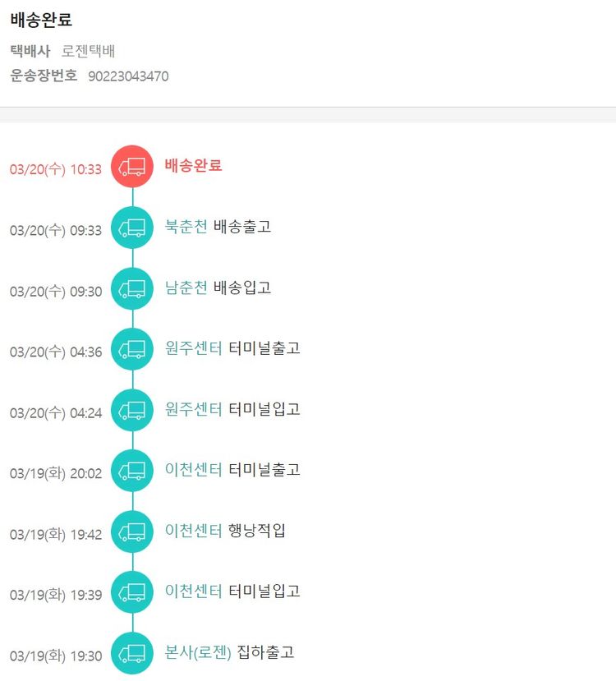Click the red 배송완료 truck icon
616x681 pixels.
click(x=132, y=167)
